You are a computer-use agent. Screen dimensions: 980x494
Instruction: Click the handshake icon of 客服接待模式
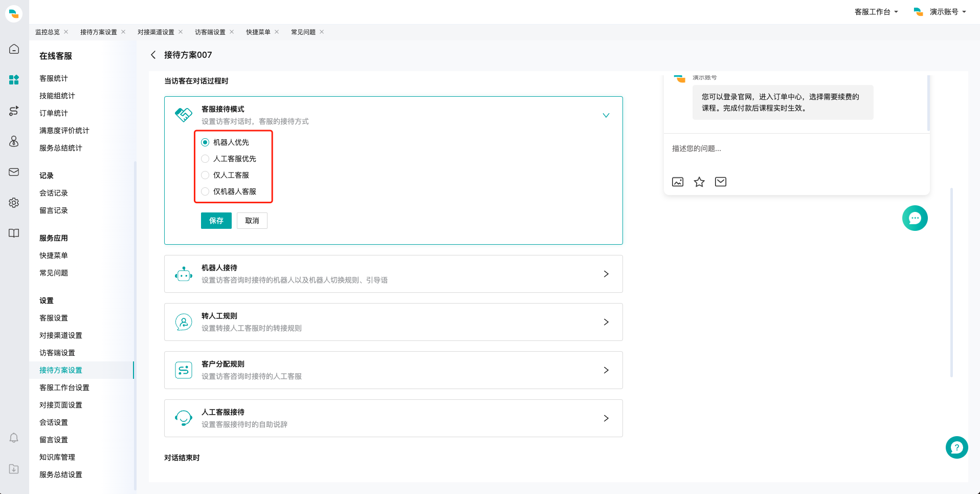tap(184, 115)
